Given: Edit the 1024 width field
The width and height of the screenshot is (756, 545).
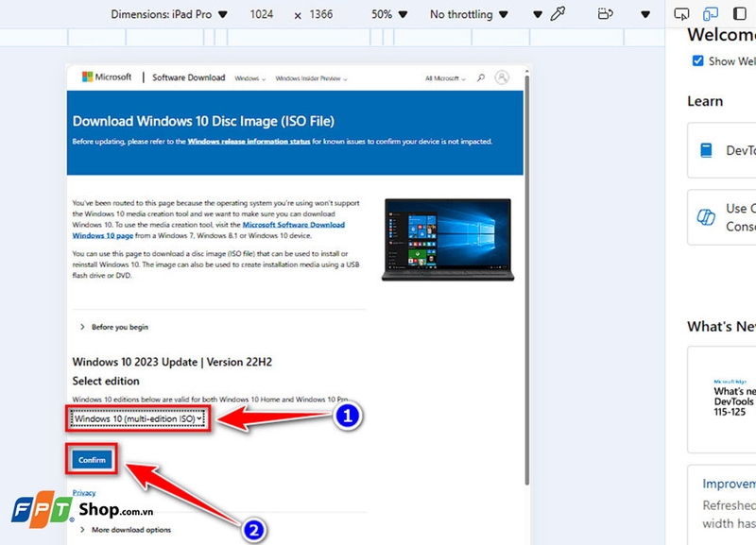Looking at the screenshot, I should (262, 14).
